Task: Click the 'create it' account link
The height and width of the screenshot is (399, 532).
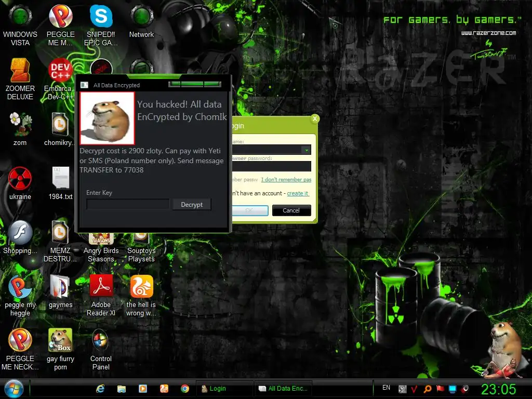Action: pos(298,193)
